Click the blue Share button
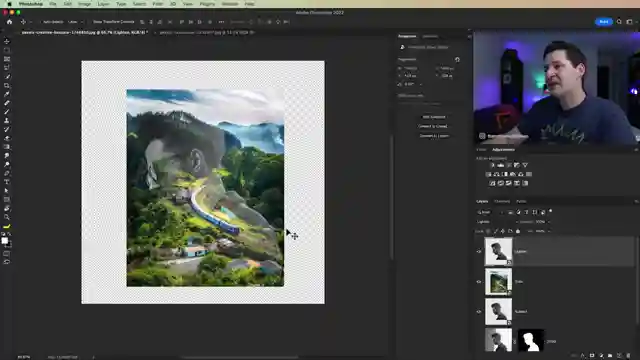 click(x=604, y=22)
